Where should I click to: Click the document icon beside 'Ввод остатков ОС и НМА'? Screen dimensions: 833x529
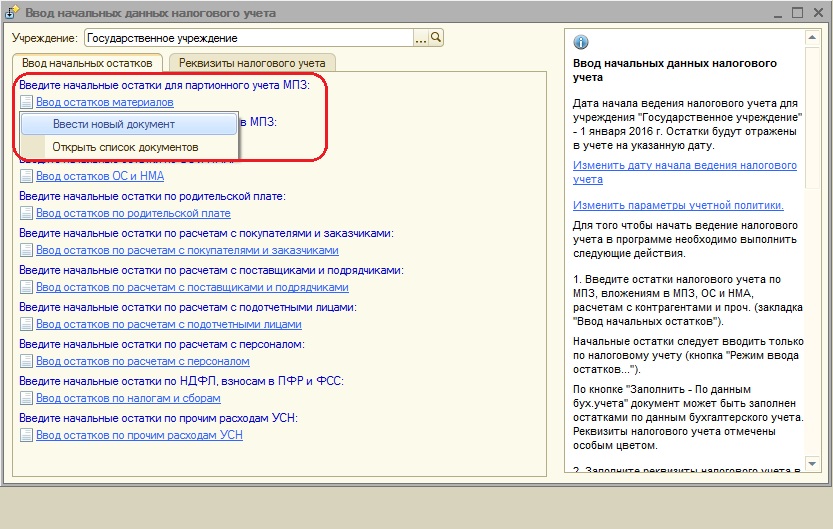click(x=27, y=176)
